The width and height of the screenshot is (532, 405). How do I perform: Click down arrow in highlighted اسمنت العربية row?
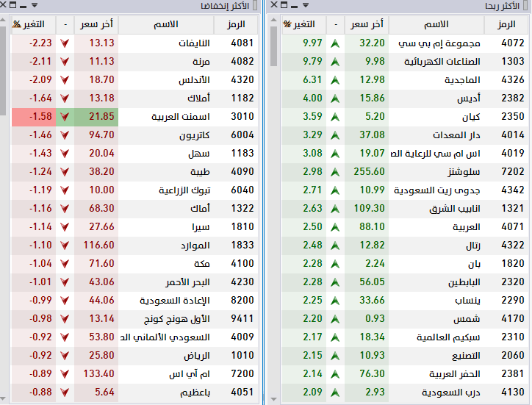[x=65, y=117]
